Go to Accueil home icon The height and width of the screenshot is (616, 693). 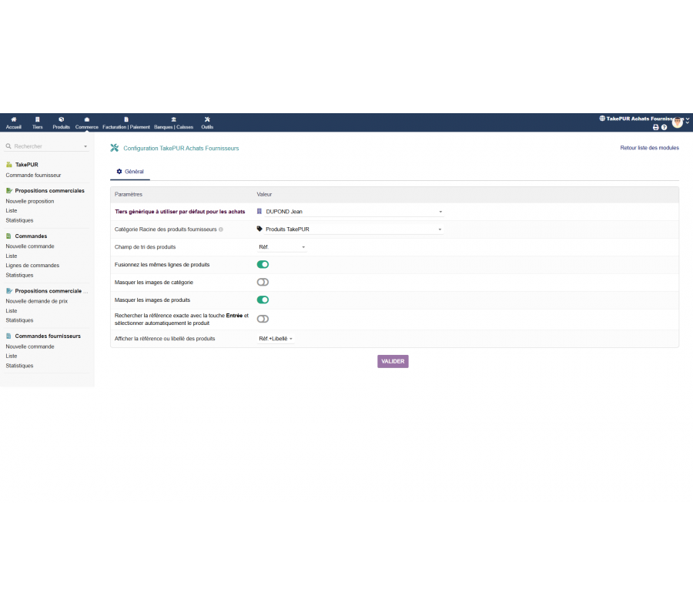point(14,119)
